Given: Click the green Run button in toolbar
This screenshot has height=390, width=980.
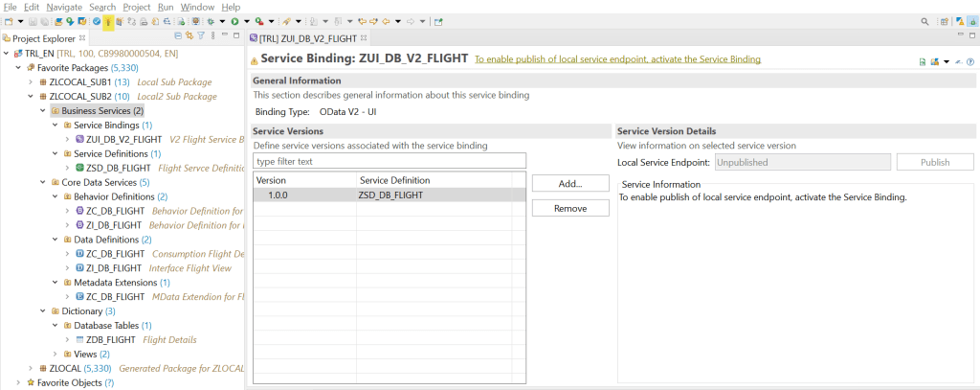Looking at the screenshot, I should pyautogui.click(x=234, y=21).
